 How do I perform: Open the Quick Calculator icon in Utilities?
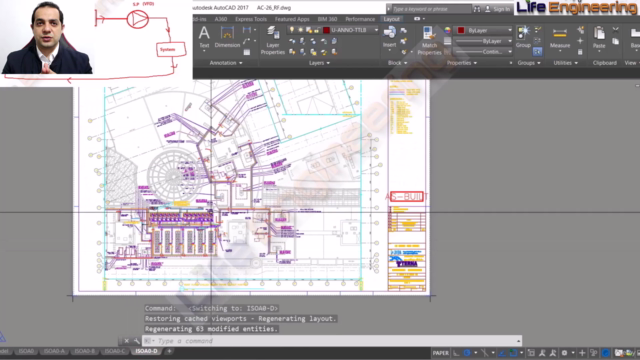(x=580, y=52)
